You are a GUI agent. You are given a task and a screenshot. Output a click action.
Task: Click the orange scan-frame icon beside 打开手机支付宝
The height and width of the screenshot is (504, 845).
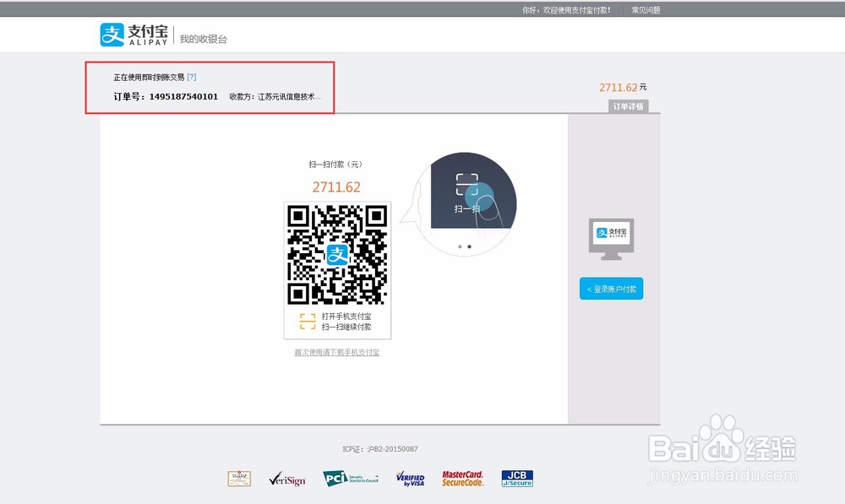[308, 320]
